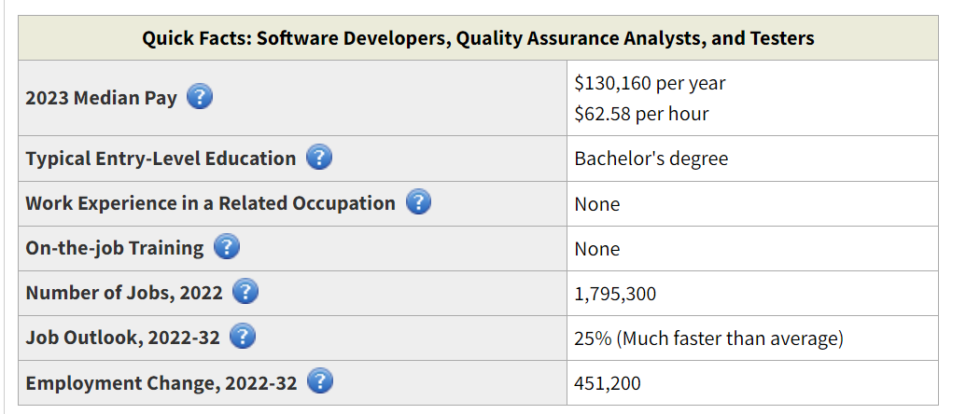This screenshot has height=414, width=980.
Task: Click the "Bachelor's degree" cell text
Action: [651, 159]
